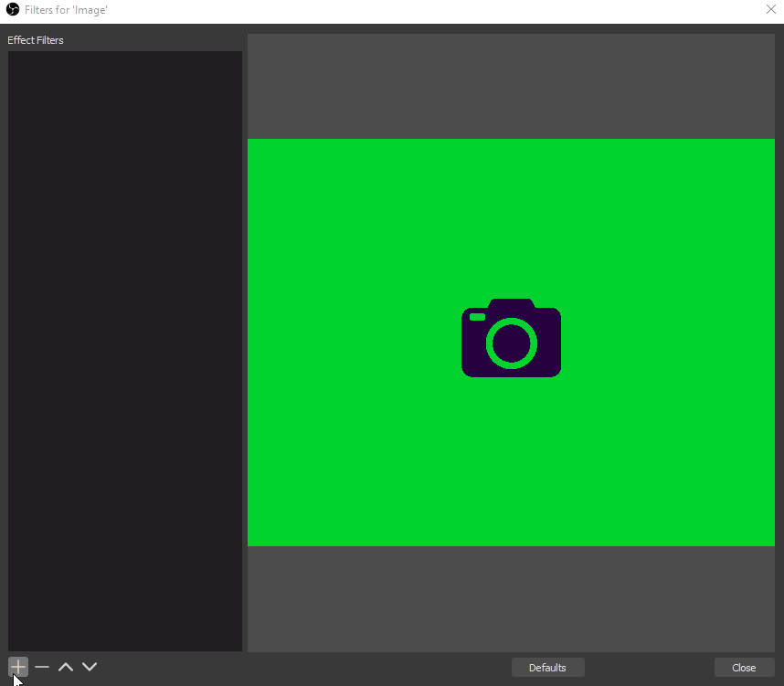Dismiss the dialog using the Close button
The height and width of the screenshot is (686, 784).
(744, 667)
